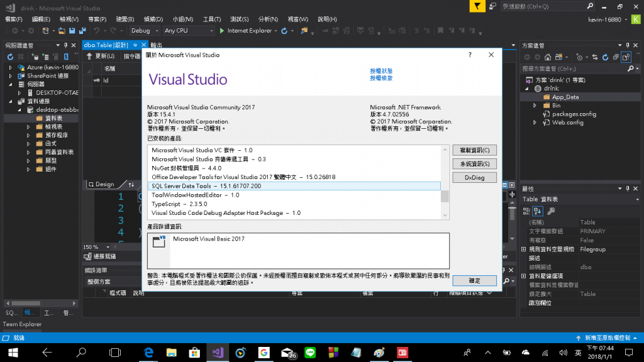This screenshot has width=644, height=362.
Task: Open File Explorer from taskbar
Action: pos(171,353)
